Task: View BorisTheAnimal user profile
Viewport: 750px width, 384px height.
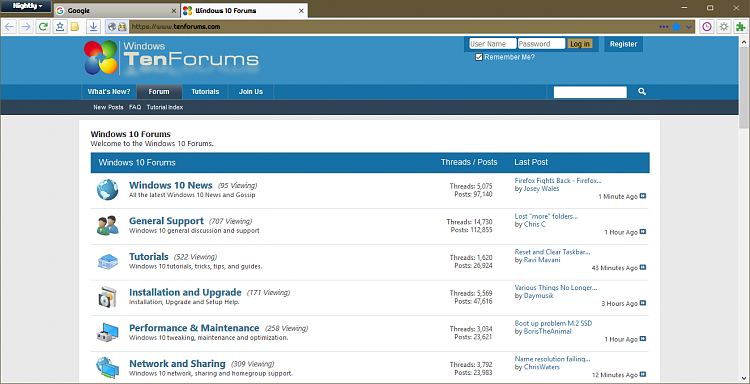Action: 547,331
